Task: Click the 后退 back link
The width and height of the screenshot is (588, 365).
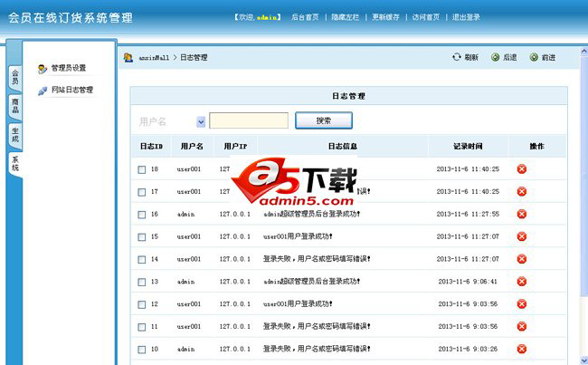Action: coord(509,57)
